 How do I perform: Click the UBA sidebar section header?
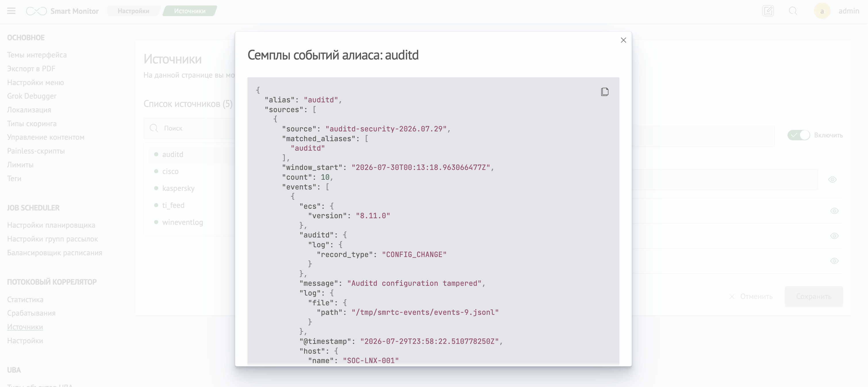[x=14, y=370]
